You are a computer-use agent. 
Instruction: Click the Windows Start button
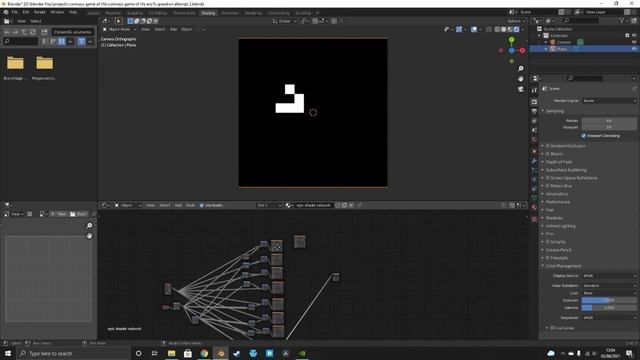(8, 353)
